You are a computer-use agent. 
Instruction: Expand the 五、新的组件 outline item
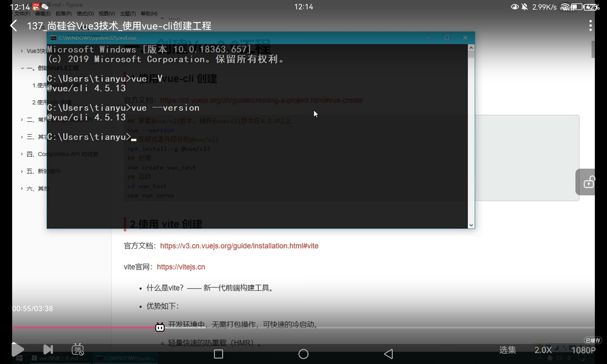pyautogui.click(x=22, y=171)
